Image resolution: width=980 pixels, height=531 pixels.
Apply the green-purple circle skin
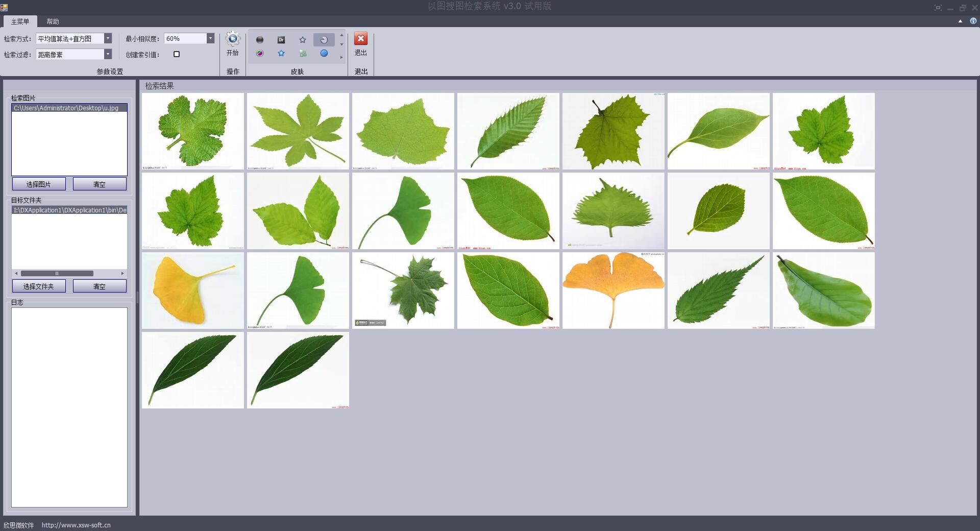(x=260, y=53)
